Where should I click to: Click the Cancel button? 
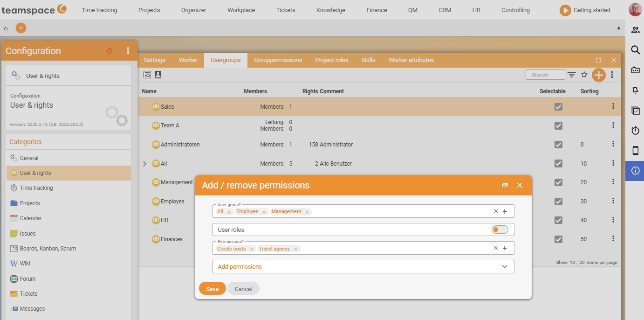point(243,289)
